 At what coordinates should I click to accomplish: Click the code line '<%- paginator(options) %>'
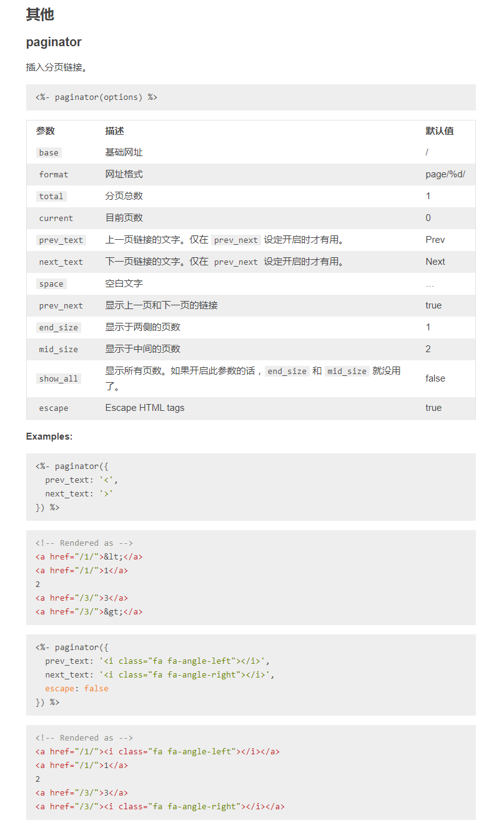click(97, 97)
